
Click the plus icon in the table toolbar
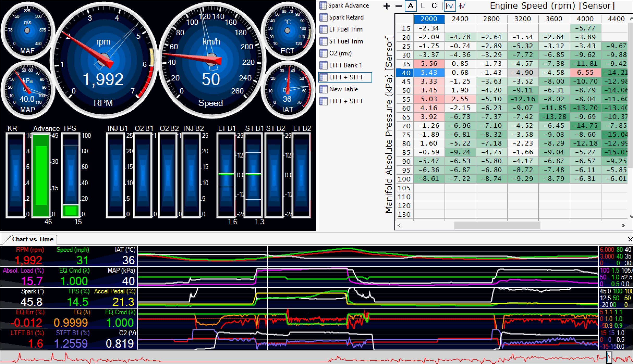[387, 6]
